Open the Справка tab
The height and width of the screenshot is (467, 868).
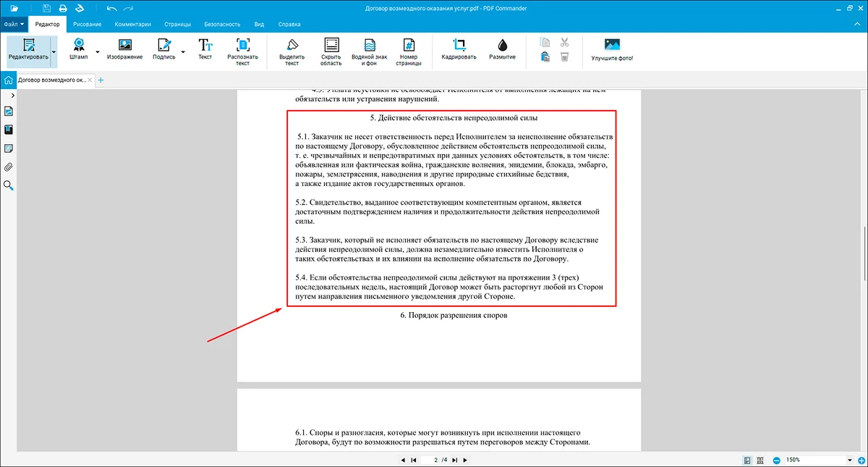[x=289, y=25]
